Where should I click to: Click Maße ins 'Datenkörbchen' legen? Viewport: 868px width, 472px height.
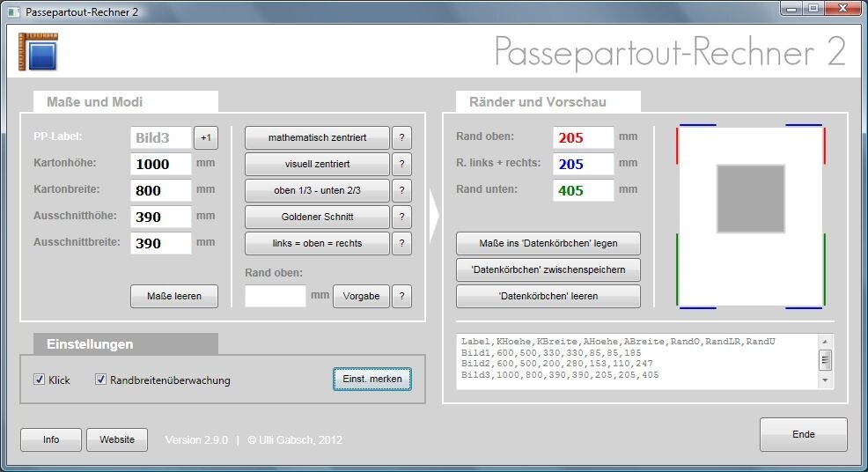tap(548, 243)
